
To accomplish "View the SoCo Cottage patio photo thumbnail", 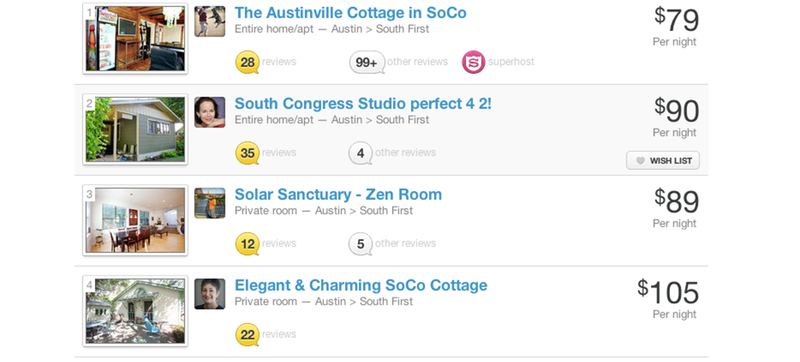I will pyautogui.click(x=135, y=311).
